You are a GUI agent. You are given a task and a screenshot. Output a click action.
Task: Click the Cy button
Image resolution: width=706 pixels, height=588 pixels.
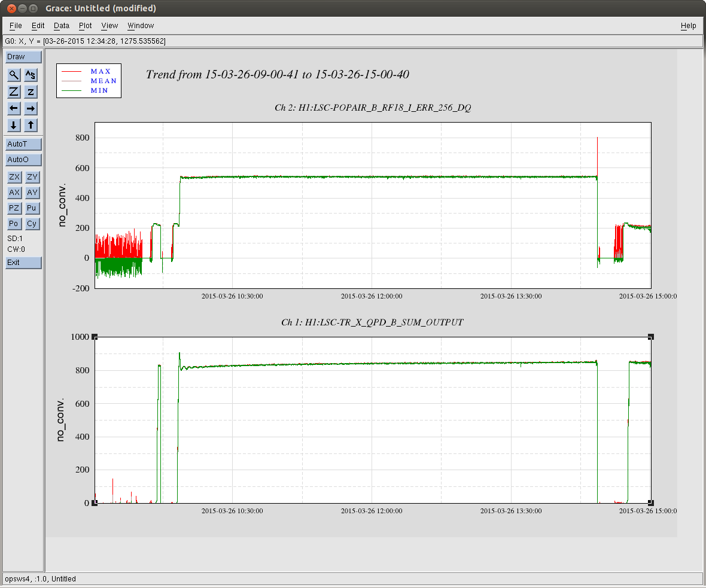coord(32,224)
